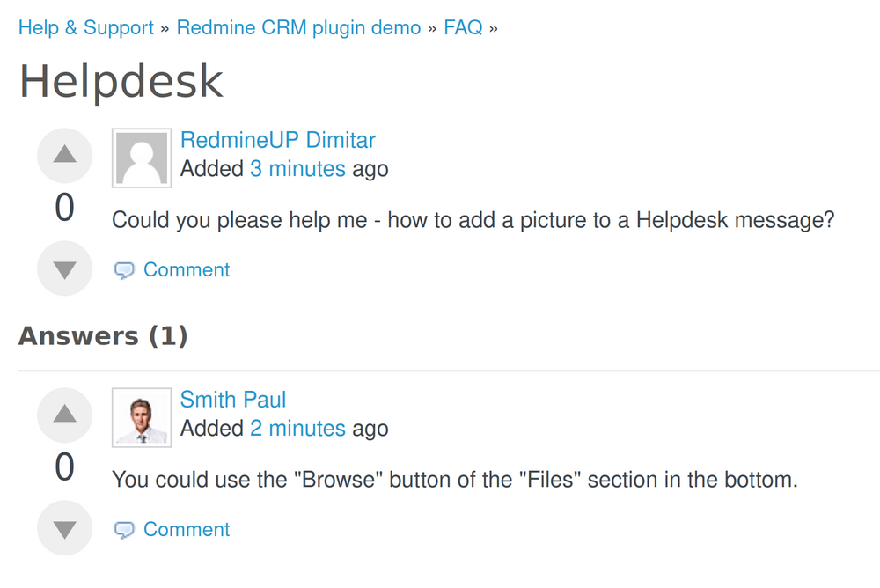Click the "2 minutes" timestamp link
The height and width of the screenshot is (588, 880).
click(297, 429)
